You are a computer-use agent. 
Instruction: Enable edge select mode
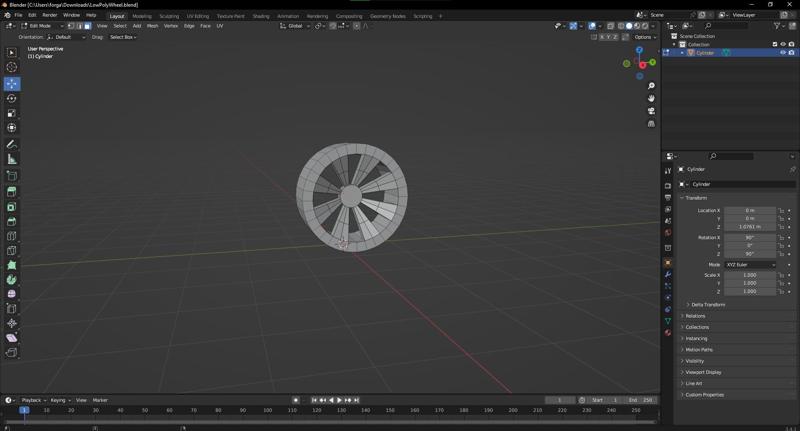80,26
